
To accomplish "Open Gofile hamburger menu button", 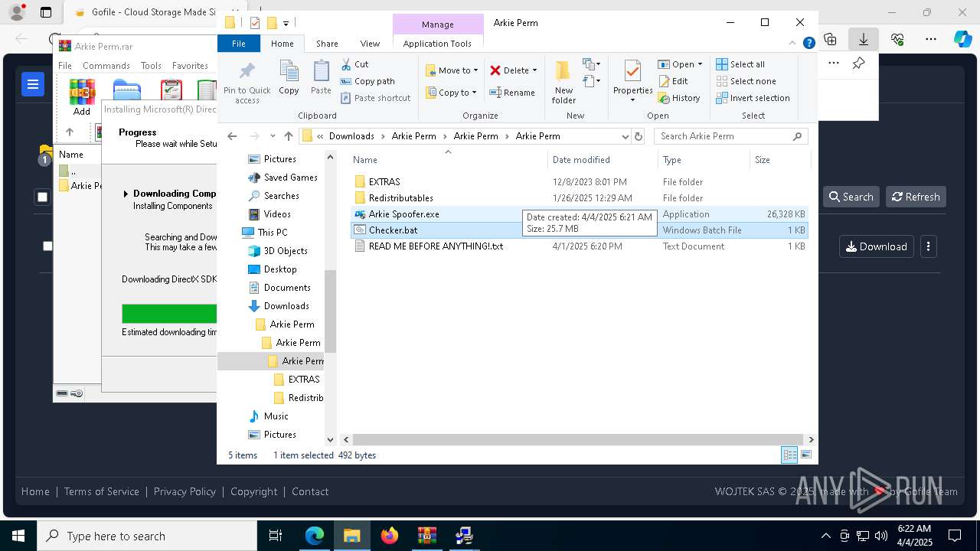I will (x=32, y=84).
